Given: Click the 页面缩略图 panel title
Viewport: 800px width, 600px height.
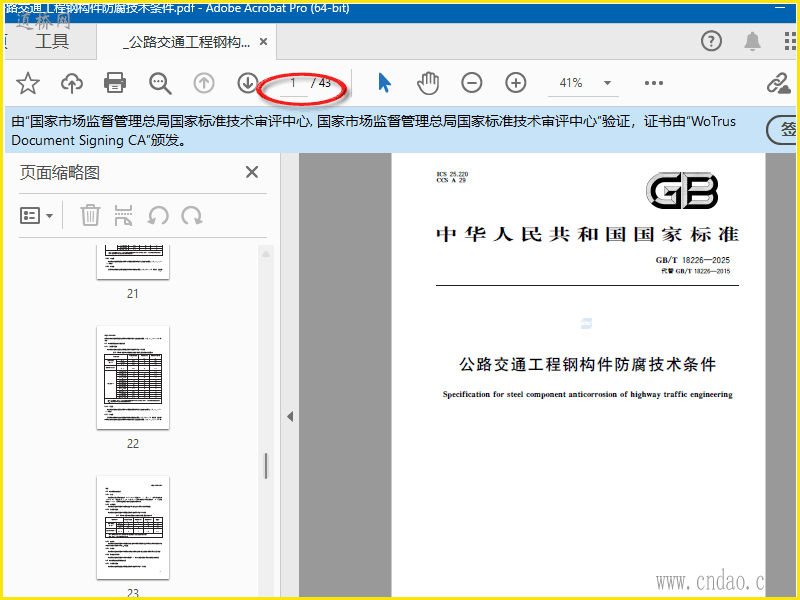Looking at the screenshot, I should [x=60, y=172].
